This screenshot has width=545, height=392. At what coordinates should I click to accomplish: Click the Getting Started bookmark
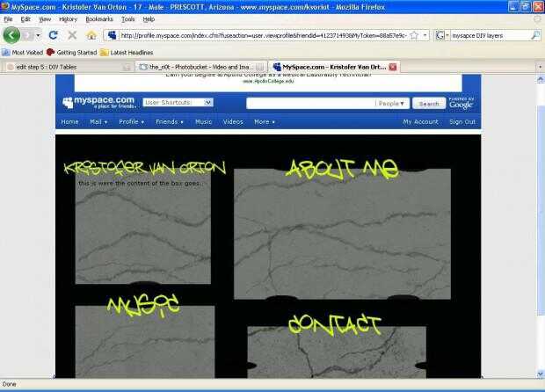71,53
